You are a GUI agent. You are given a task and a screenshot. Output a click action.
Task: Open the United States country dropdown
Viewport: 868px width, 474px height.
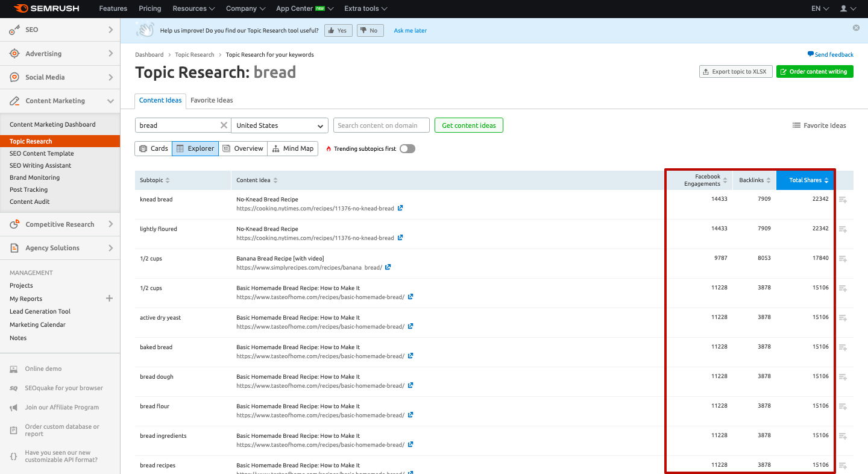[x=280, y=125]
